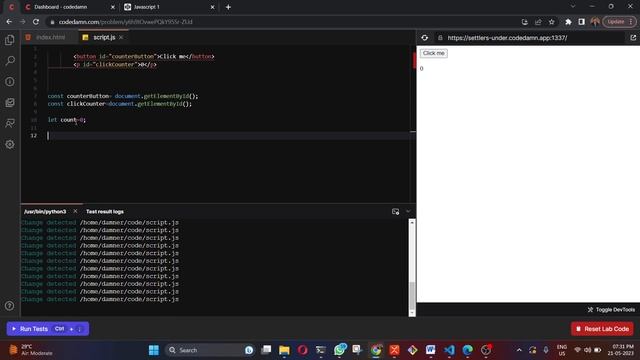Open editor settings gear in sidebar
Image resolution: width=640 pixels, height=360 pixels.
click(10, 144)
